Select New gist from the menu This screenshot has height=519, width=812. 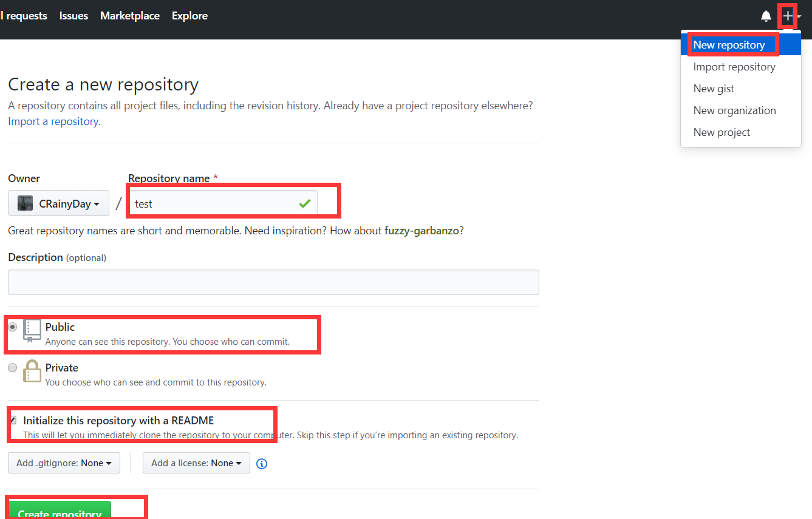tap(714, 88)
